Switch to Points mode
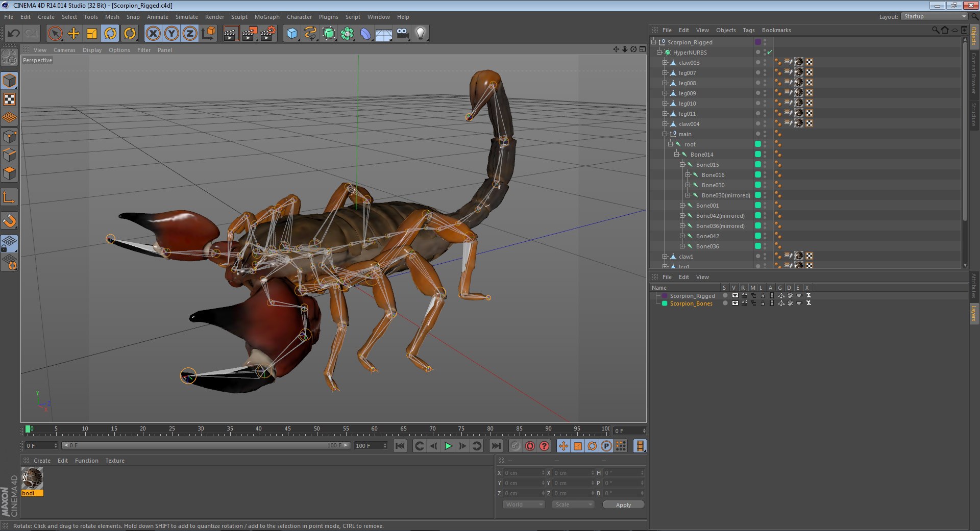 point(10,137)
